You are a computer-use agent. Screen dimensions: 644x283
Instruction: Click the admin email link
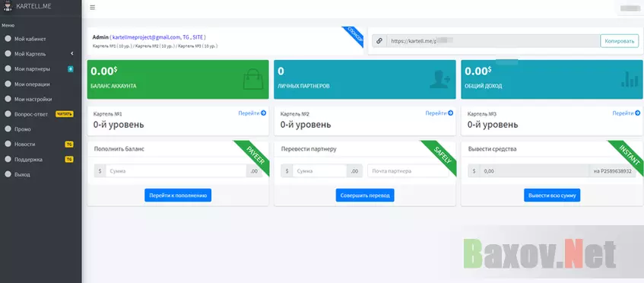tap(146, 37)
